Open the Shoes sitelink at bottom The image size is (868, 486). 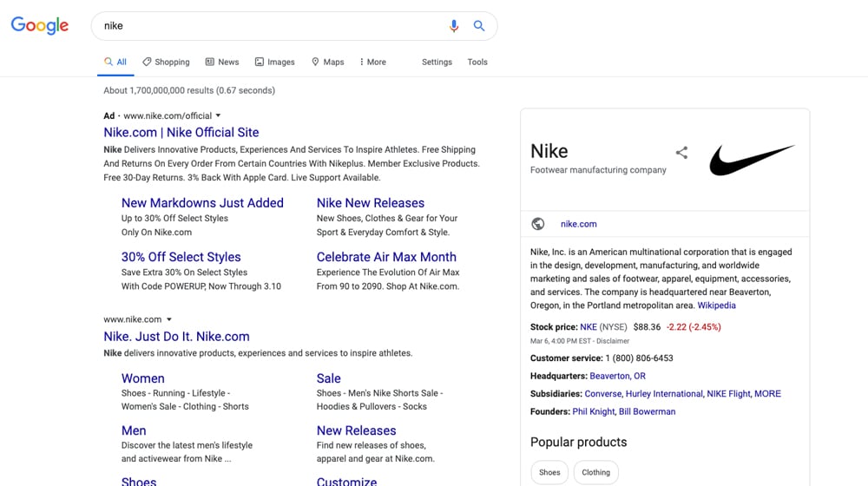(x=139, y=481)
